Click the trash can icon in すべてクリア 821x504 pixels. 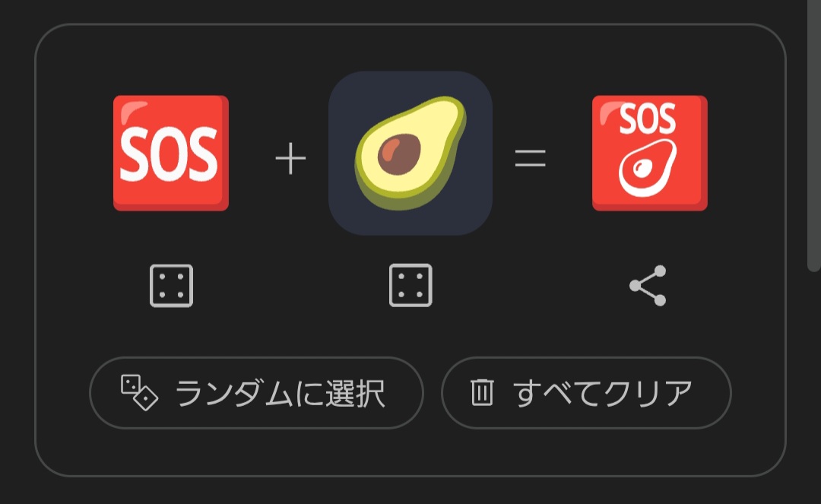pos(482,392)
